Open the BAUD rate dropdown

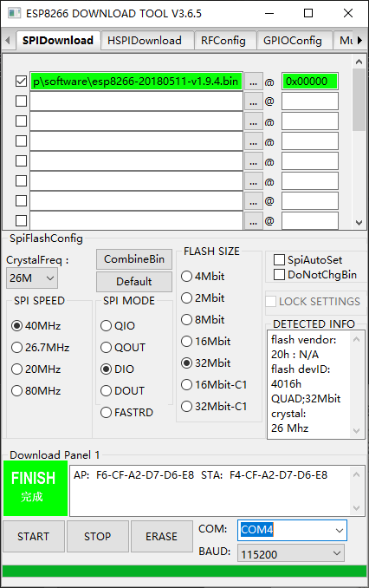point(291,553)
